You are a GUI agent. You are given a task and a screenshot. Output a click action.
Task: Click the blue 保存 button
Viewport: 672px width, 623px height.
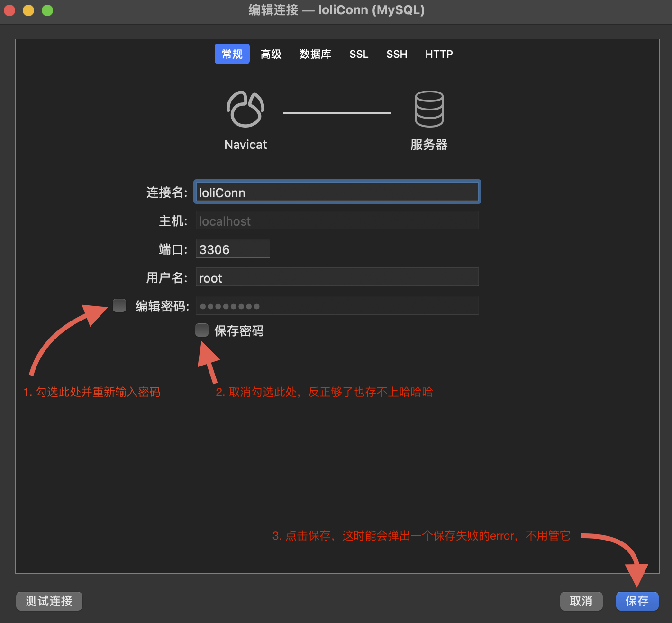pyautogui.click(x=637, y=601)
